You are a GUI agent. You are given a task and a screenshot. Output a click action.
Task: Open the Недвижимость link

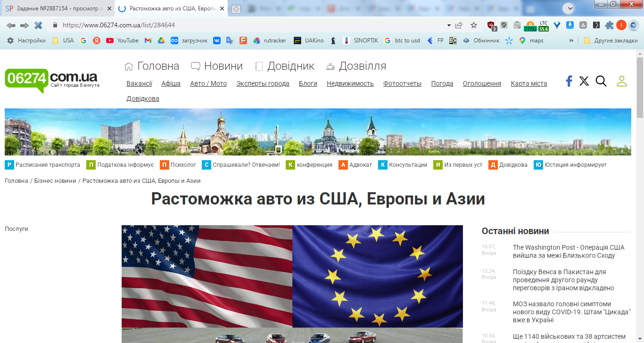(350, 83)
